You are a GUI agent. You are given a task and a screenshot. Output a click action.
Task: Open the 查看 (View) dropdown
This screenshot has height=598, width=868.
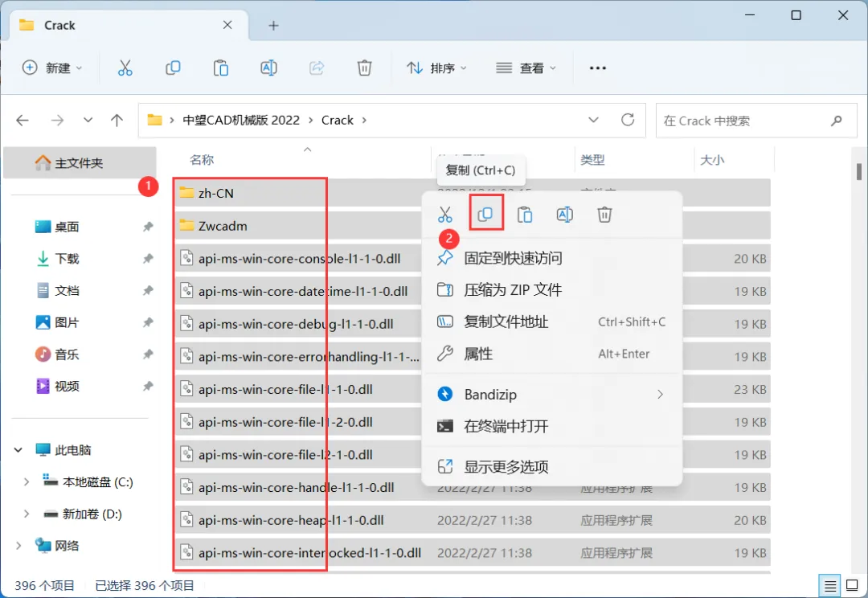(x=526, y=68)
